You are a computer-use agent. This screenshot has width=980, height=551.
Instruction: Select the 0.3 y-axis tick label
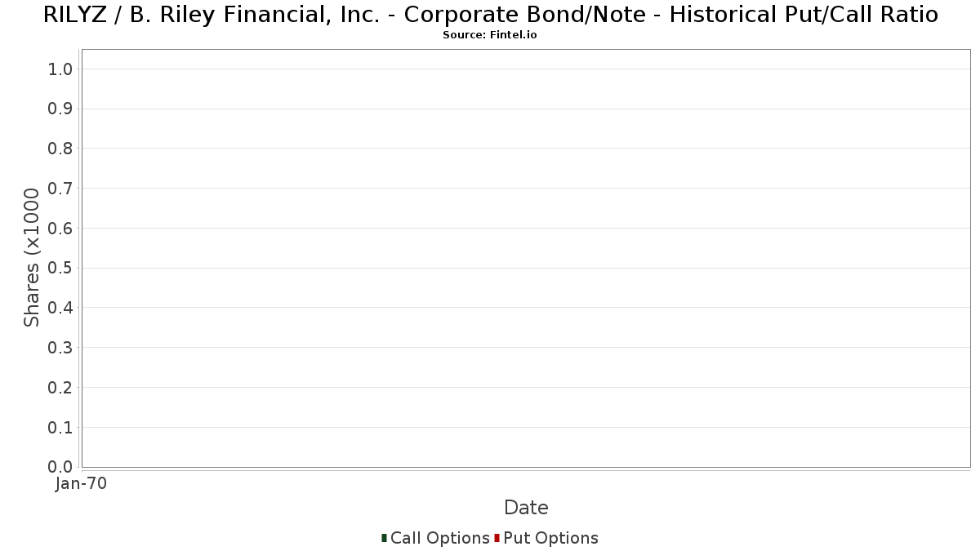pos(61,348)
